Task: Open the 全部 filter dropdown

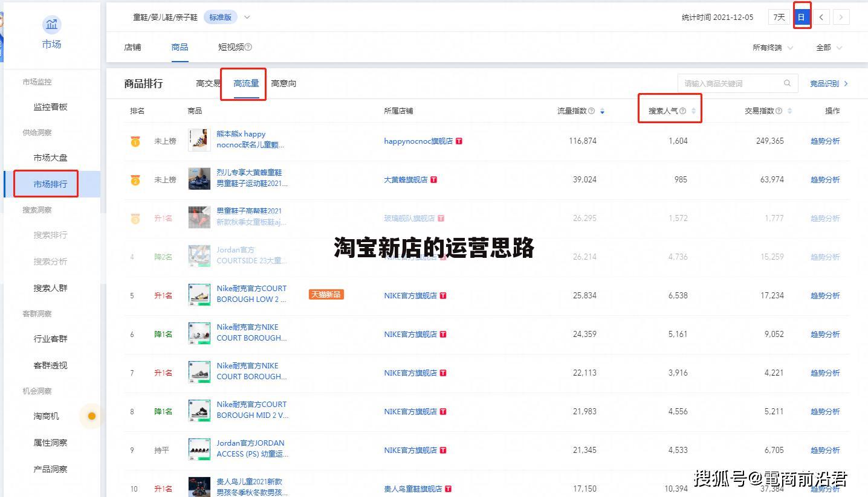Action: pyautogui.click(x=829, y=47)
